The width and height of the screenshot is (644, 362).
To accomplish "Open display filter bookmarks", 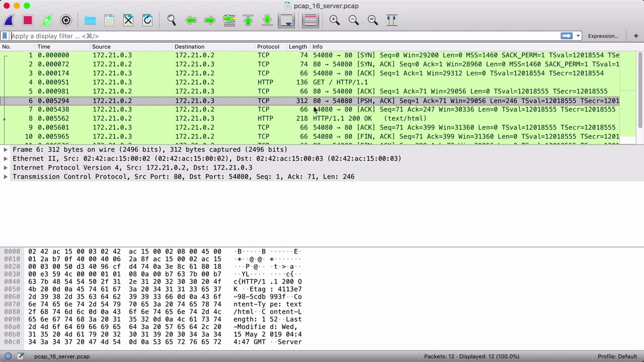I will [5, 36].
